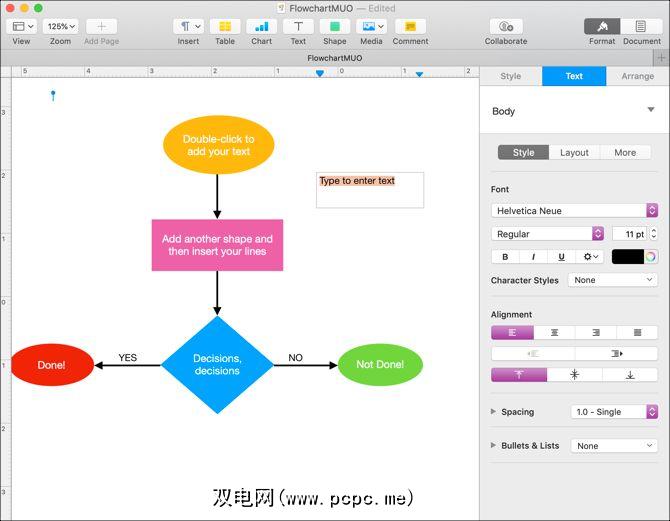
Task: Open Character Styles None dropdown
Action: pyautogui.click(x=612, y=280)
